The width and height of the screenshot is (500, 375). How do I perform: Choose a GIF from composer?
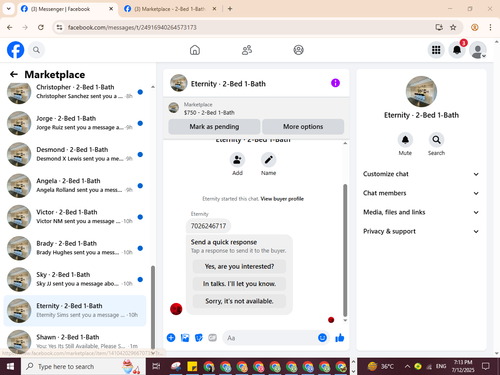(213, 338)
